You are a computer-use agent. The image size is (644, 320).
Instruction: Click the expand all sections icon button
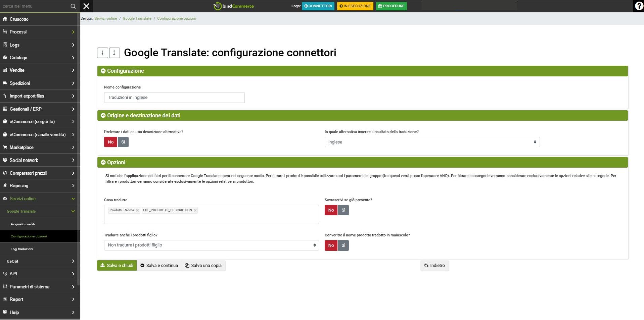click(x=114, y=53)
